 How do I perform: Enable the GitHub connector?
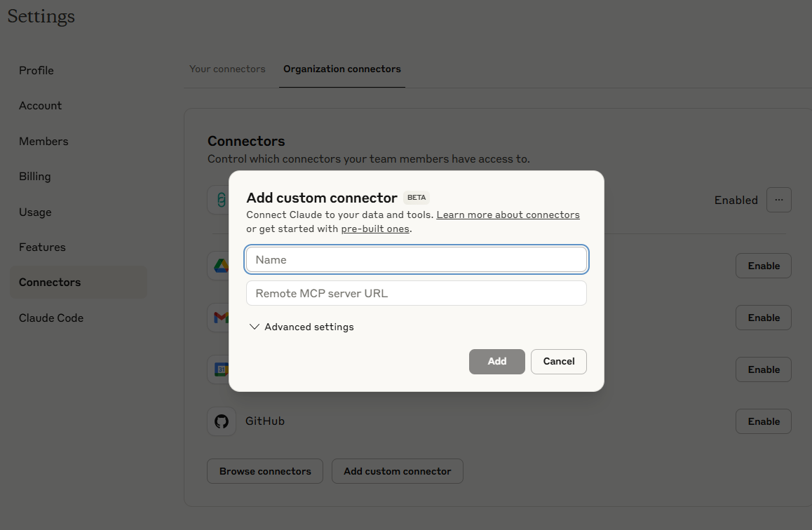coord(764,421)
